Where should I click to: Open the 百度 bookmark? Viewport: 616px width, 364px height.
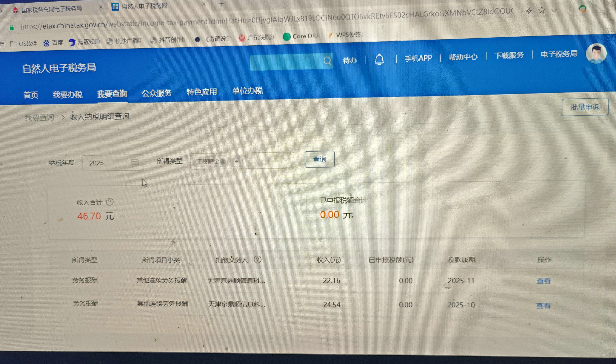(53, 43)
